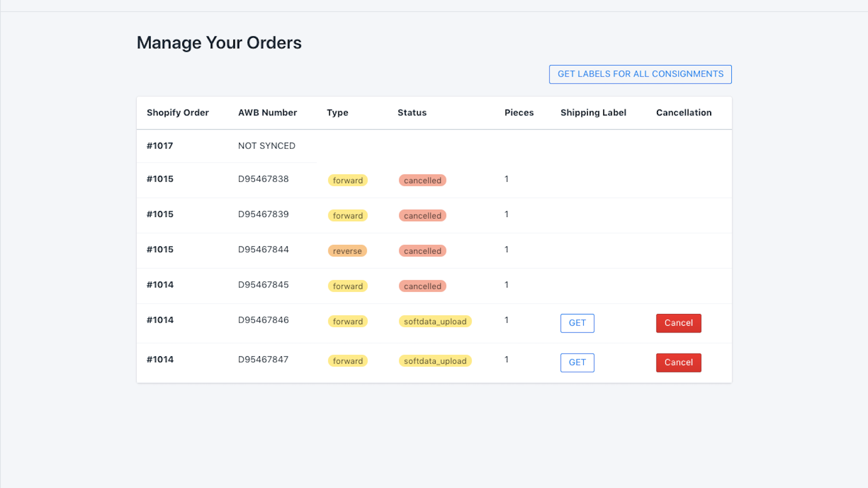
Task: Click the Cancellation column header
Action: point(684,113)
